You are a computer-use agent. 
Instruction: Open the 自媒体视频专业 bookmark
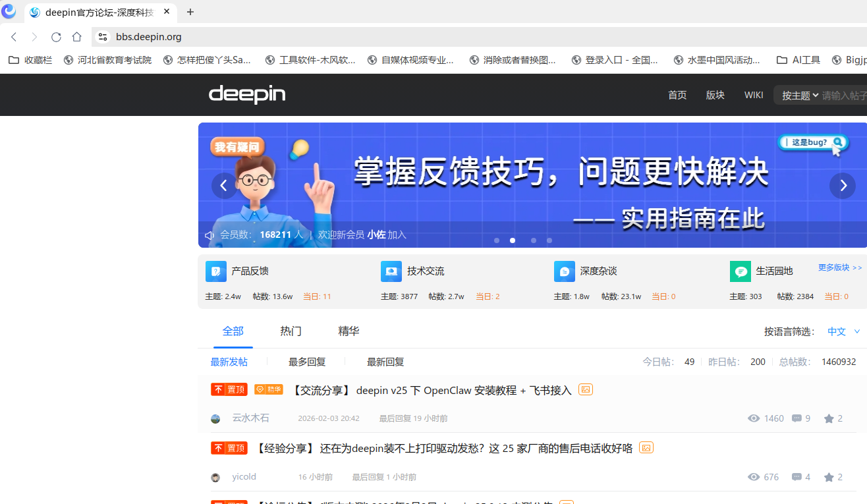coord(411,60)
